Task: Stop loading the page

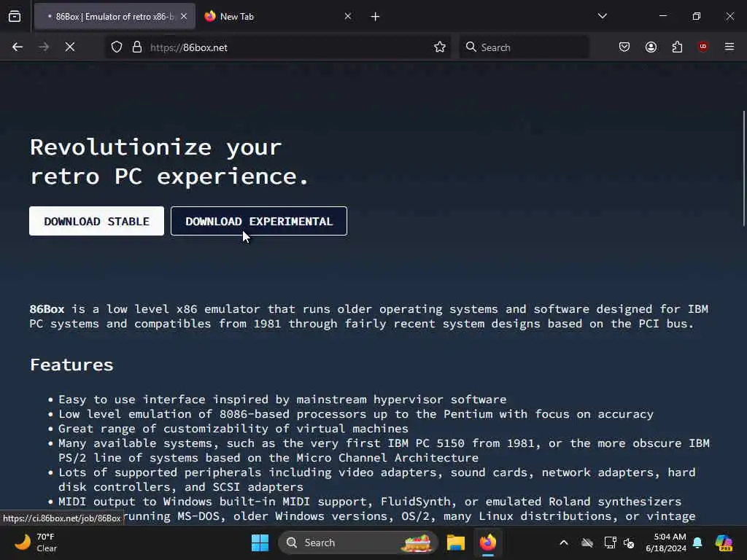Action: pos(69,47)
